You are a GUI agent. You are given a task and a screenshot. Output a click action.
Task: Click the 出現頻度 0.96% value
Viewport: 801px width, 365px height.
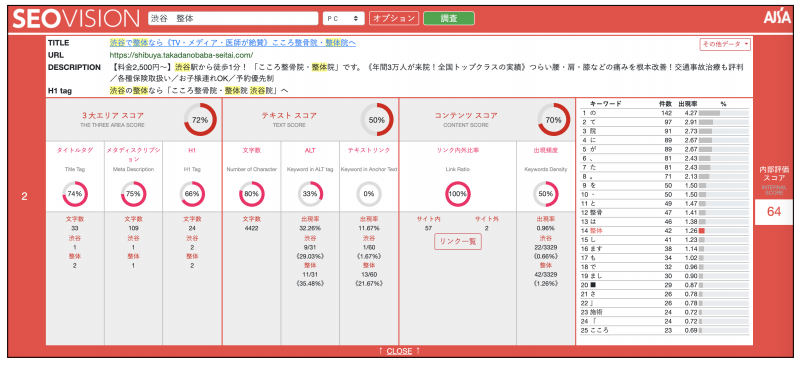546,228
